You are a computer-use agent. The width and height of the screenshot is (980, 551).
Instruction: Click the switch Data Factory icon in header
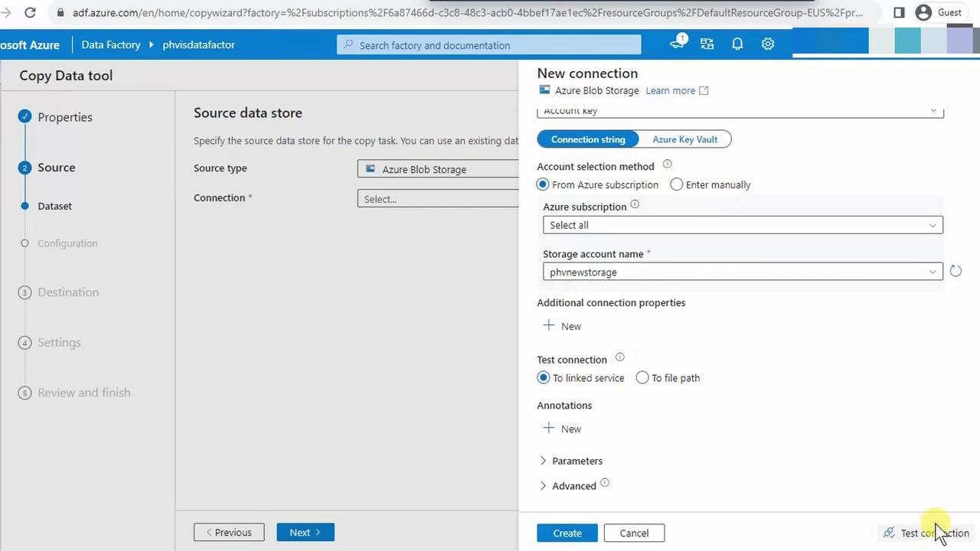[707, 44]
